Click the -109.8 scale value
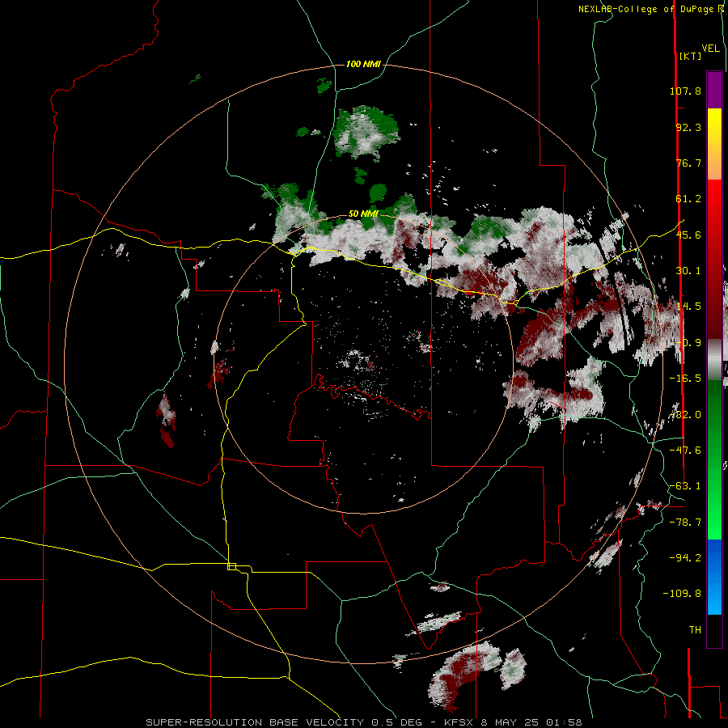The height and width of the screenshot is (728, 728). click(682, 594)
